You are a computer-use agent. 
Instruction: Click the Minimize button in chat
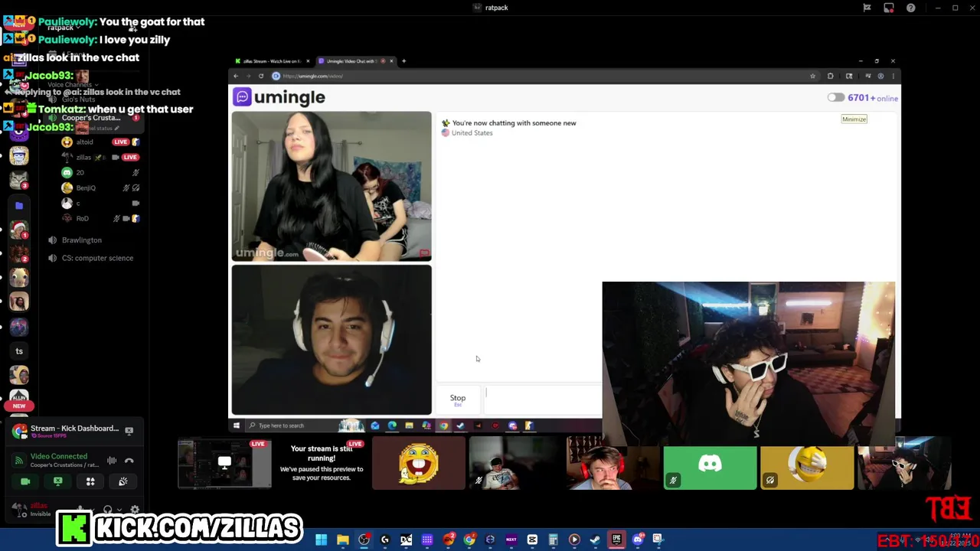(854, 119)
